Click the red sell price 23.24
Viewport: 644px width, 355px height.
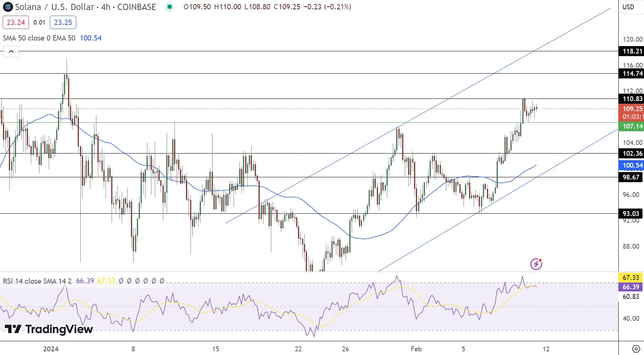pos(15,22)
